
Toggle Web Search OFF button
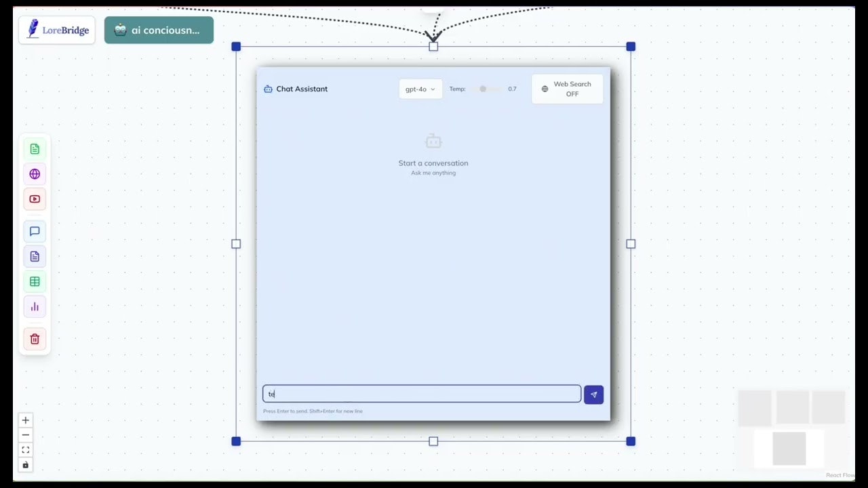(567, 89)
